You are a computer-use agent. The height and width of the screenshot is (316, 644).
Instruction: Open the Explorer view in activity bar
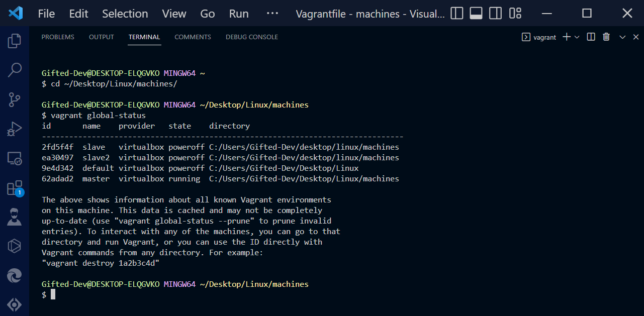[x=15, y=41]
